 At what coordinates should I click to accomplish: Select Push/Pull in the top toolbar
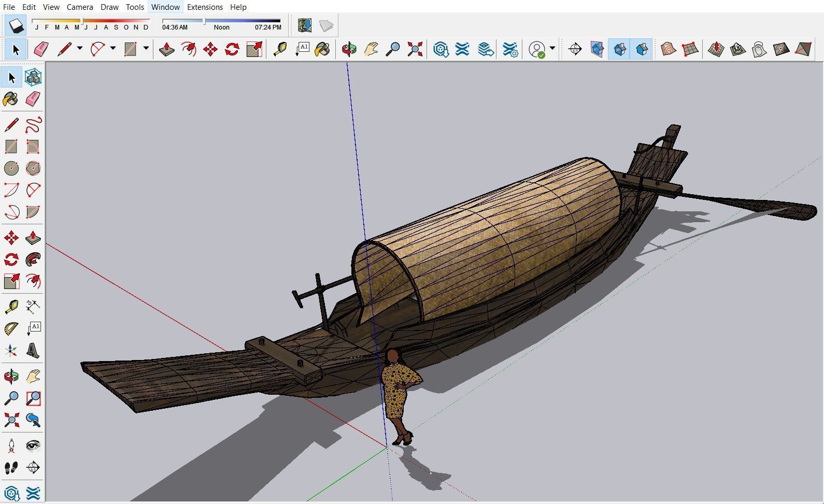pos(166,49)
